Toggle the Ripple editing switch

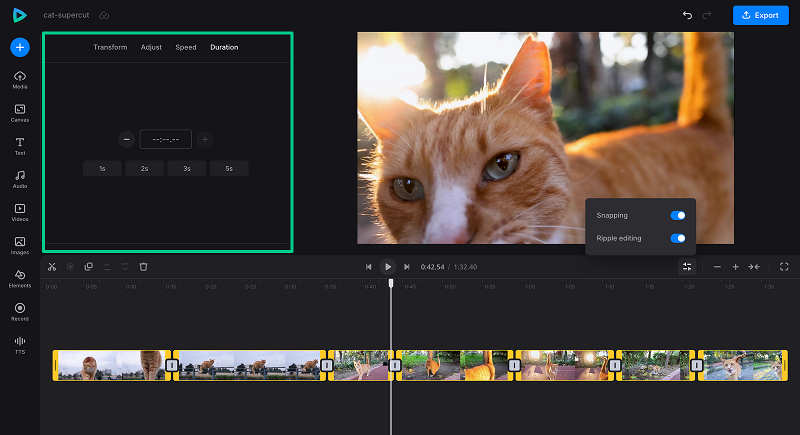coord(678,238)
